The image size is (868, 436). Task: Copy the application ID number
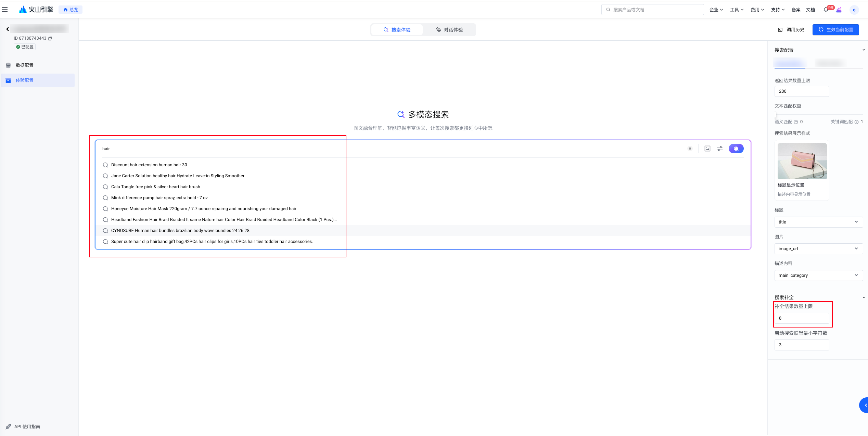tap(50, 38)
